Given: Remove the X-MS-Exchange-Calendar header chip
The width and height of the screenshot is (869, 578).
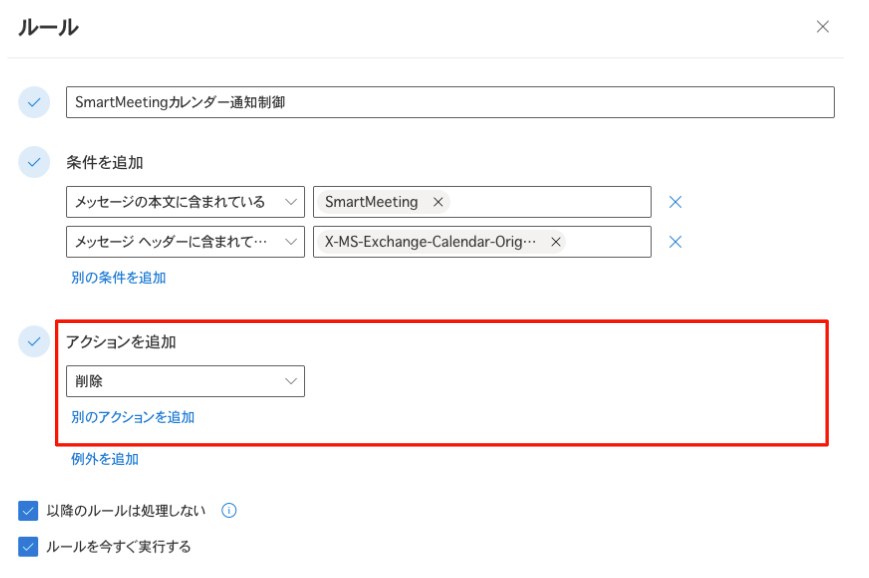Looking at the screenshot, I should point(555,242).
